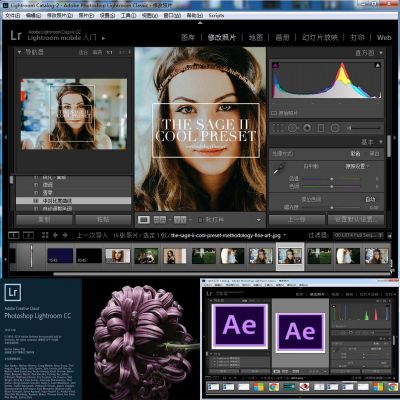This screenshot has width=400, height=400.
Task: Go forward using filmstrip right arrow
Action: click(x=65, y=235)
